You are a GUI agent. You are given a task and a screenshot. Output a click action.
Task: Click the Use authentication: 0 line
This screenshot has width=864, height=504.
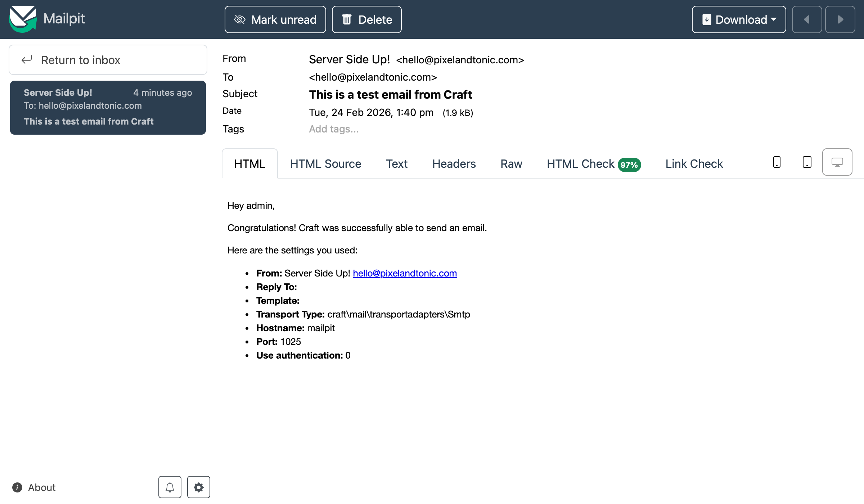pos(303,355)
